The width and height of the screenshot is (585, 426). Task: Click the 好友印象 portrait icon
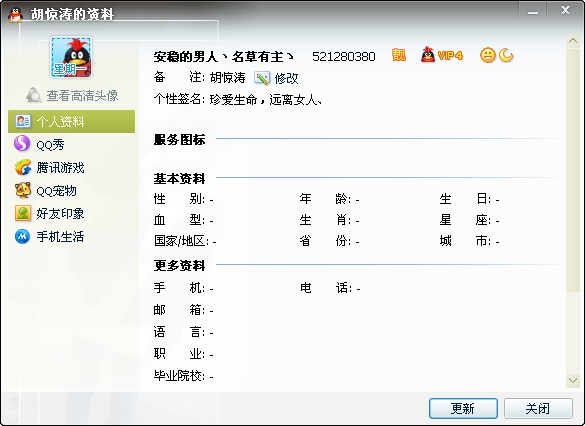(x=23, y=213)
